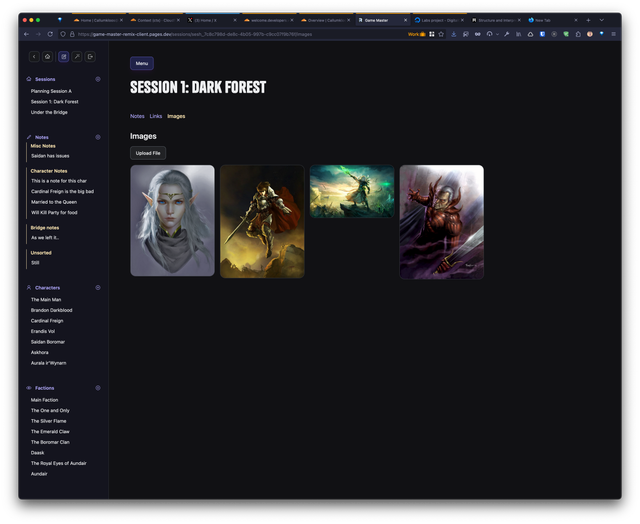Image resolution: width=640 pixels, height=524 pixels.
Task: Open note Will Kill Party for food
Action: click(54, 213)
